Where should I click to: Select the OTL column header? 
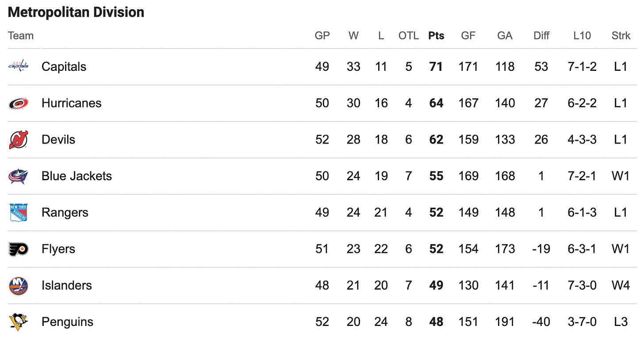pyautogui.click(x=408, y=36)
